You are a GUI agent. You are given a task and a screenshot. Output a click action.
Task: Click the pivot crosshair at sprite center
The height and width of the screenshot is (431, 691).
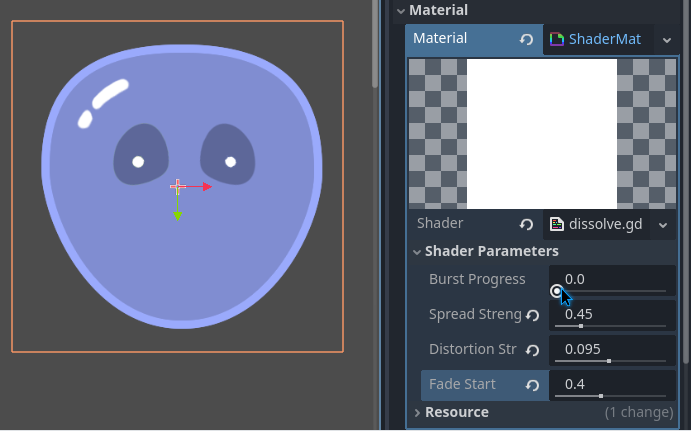click(177, 187)
